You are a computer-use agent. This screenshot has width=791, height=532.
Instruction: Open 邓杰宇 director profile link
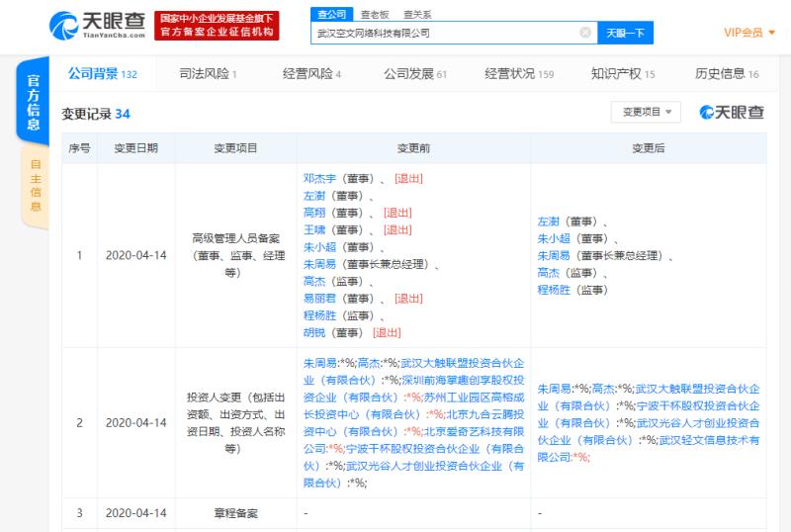click(x=321, y=179)
